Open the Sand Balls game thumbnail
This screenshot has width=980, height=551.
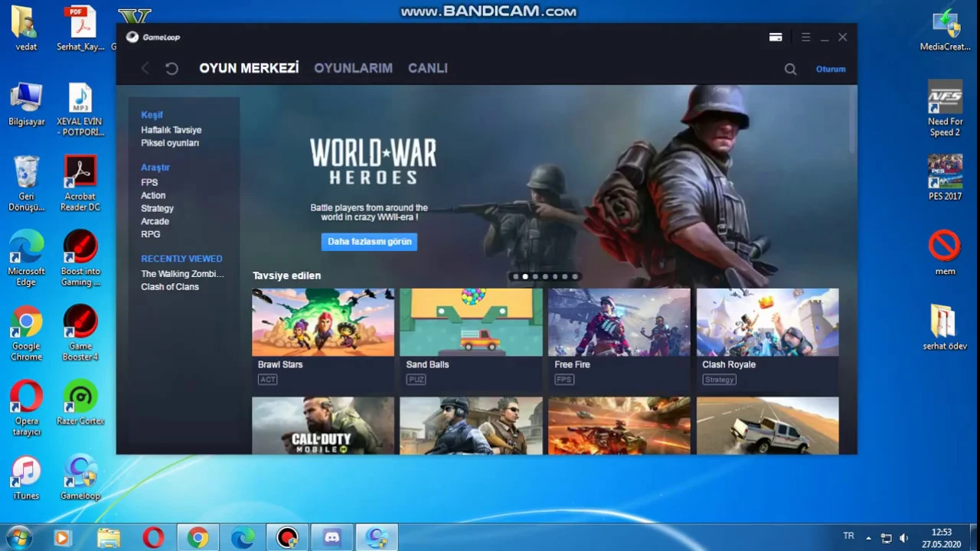coord(471,322)
